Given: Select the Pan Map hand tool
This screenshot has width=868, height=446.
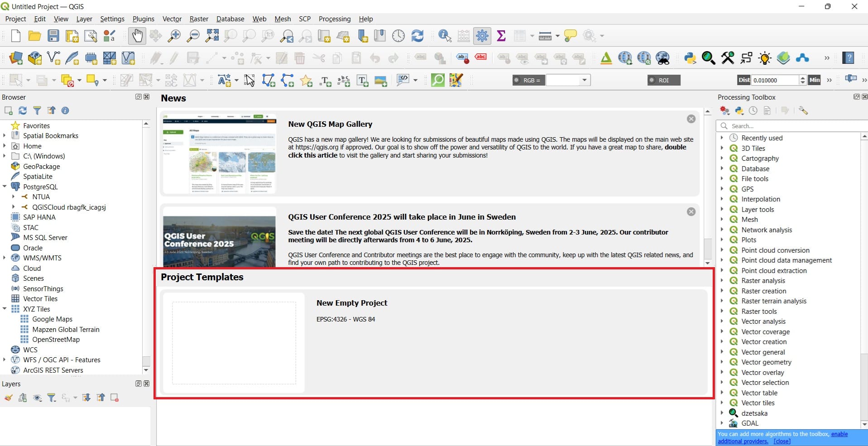Looking at the screenshot, I should point(137,36).
